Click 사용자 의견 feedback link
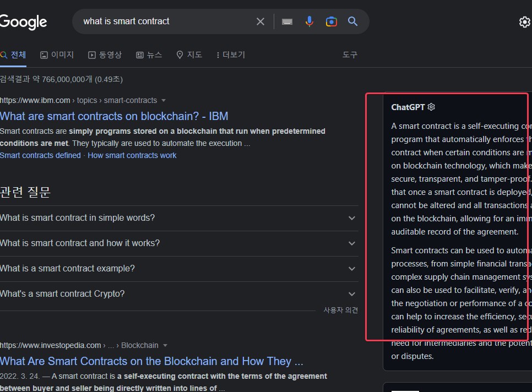Image resolution: width=532 pixels, height=392 pixels. coord(341,310)
